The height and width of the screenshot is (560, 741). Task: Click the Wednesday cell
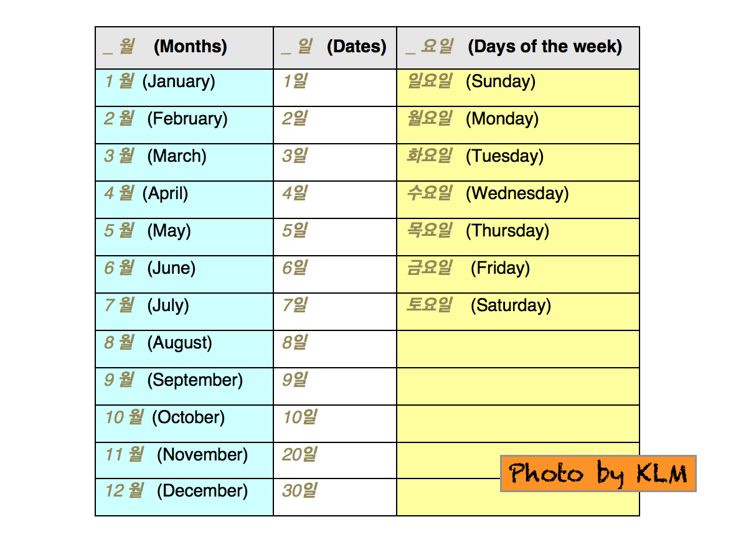pyautogui.click(x=517, y=199)
